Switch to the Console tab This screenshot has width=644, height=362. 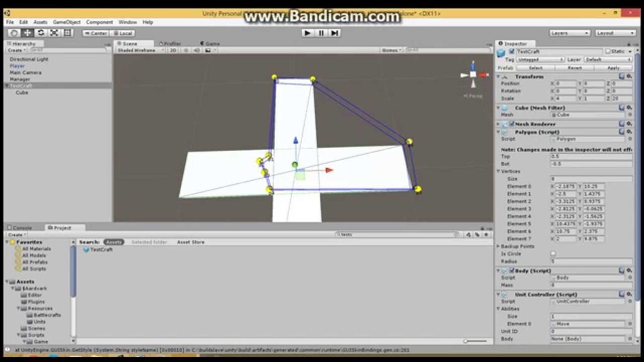[22, 228]
